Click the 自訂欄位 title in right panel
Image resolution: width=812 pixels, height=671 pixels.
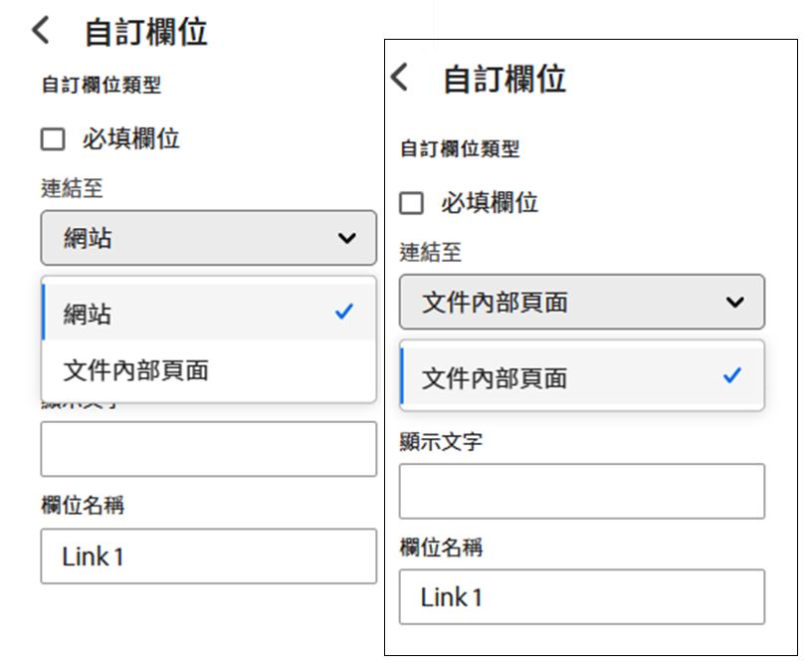pyautogui.click(x=505, y=80)
